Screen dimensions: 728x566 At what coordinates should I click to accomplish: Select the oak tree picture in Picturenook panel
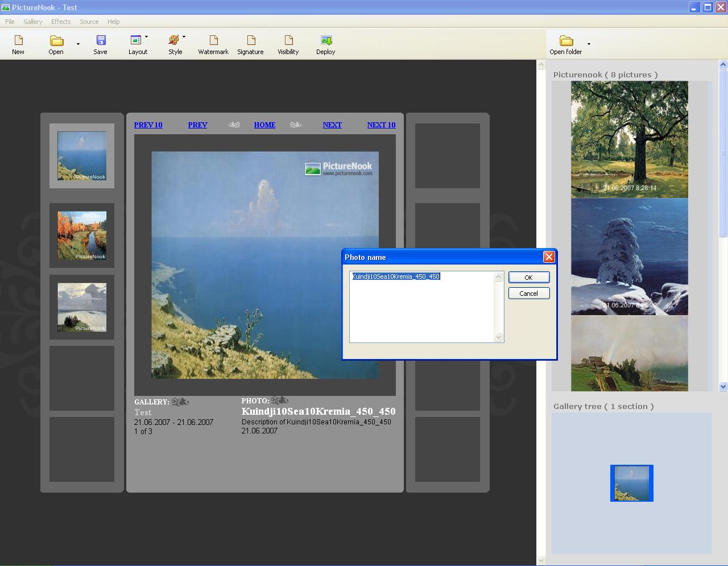pos(630,139)
